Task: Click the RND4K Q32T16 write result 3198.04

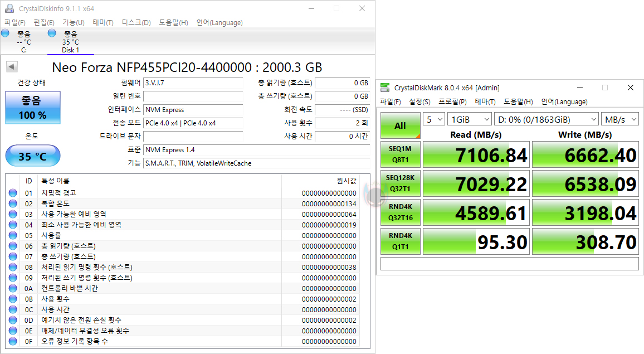Action: click(x=586, y=212)
